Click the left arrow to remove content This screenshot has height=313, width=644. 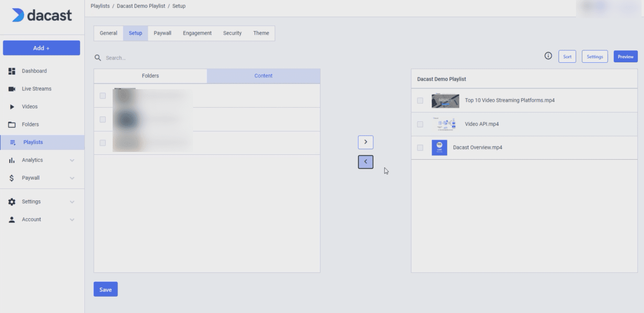point(366,162)
